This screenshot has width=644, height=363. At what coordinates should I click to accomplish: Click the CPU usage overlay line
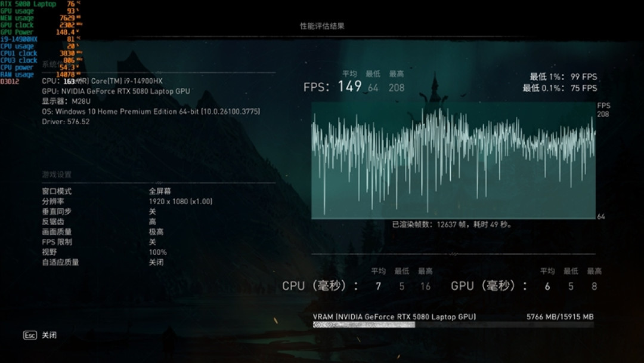click(41, 46)
